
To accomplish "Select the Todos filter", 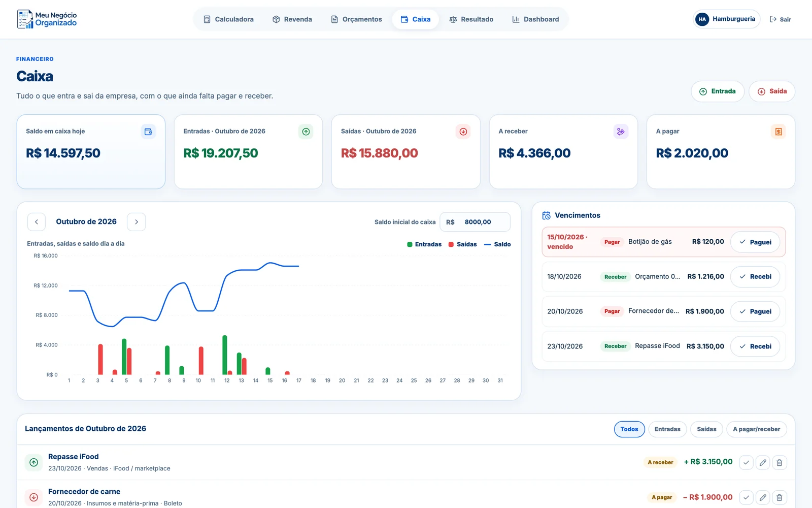I will 629,429.
